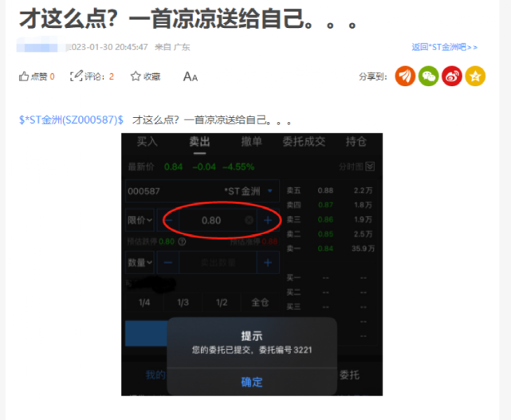The height and width of the screenshot is (420, 511).
Task: Change font size with the AA icon
Action: click(x=190, y=77)
